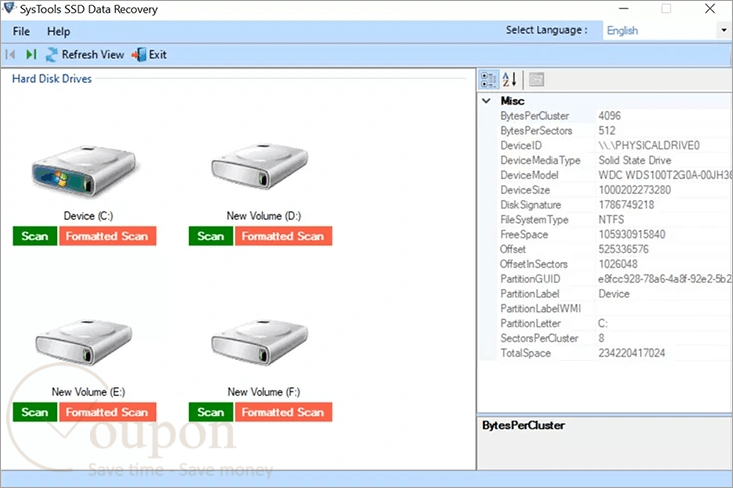Switch property grid to Categorized view
This screenshot has width=733, height=488.
tap(489, 79)
